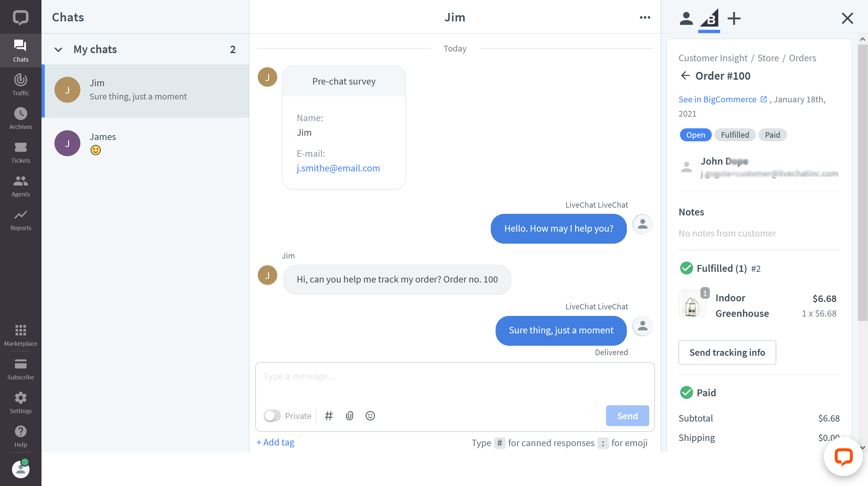The width and height of the screenshot is (868, 486).
Task: Click See in BigCommerce link
Action: pyautogui.click(x=717, y=99)
